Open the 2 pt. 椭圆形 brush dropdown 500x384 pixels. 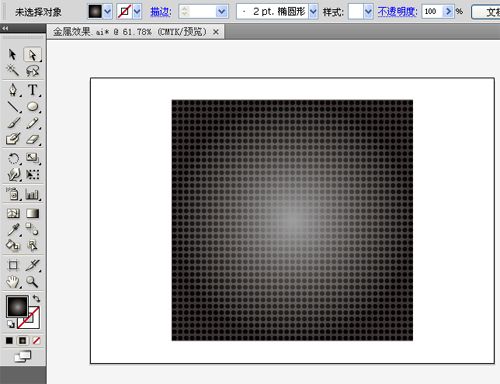coord(313,12)
